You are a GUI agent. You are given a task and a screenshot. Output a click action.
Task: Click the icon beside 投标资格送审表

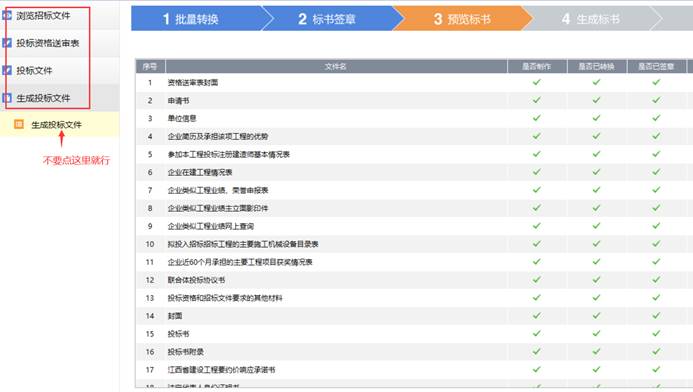[x=7, y=43]
